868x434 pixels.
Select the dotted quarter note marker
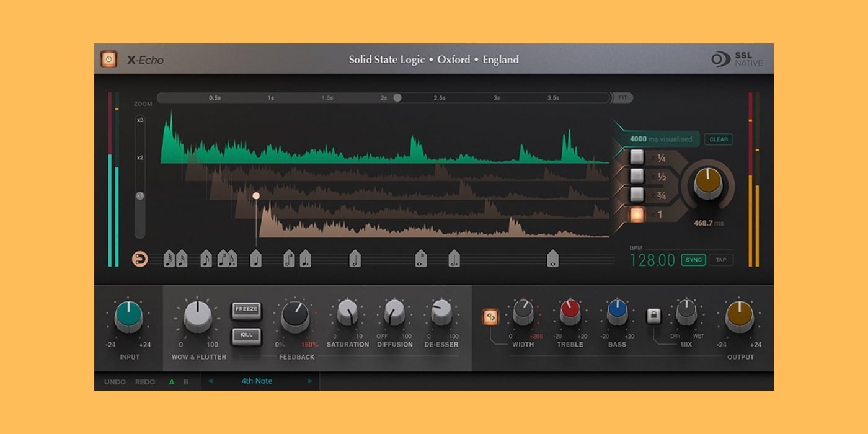[305, 259]
